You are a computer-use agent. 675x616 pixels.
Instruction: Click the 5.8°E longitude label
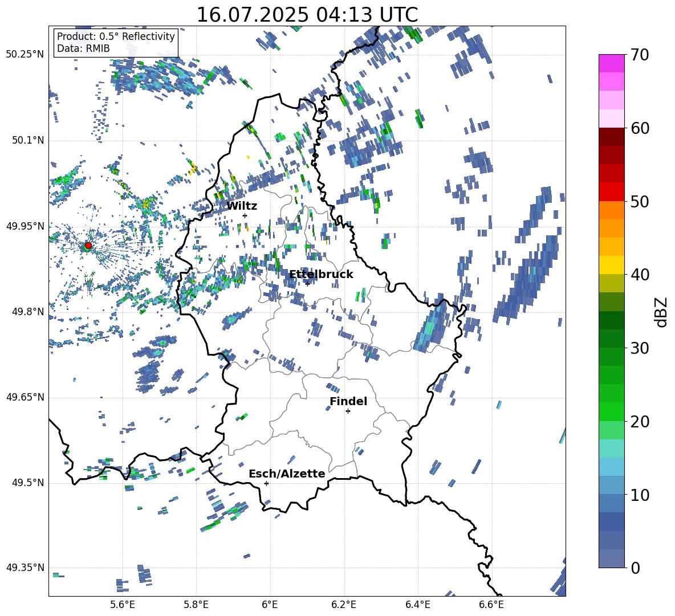tap(196, 605)
